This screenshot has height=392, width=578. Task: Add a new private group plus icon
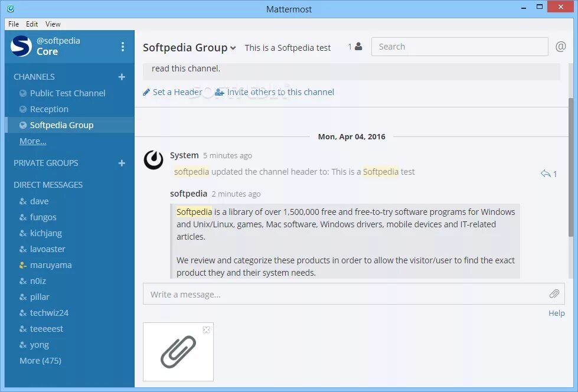pyautogui.click(x=122, y=163)
